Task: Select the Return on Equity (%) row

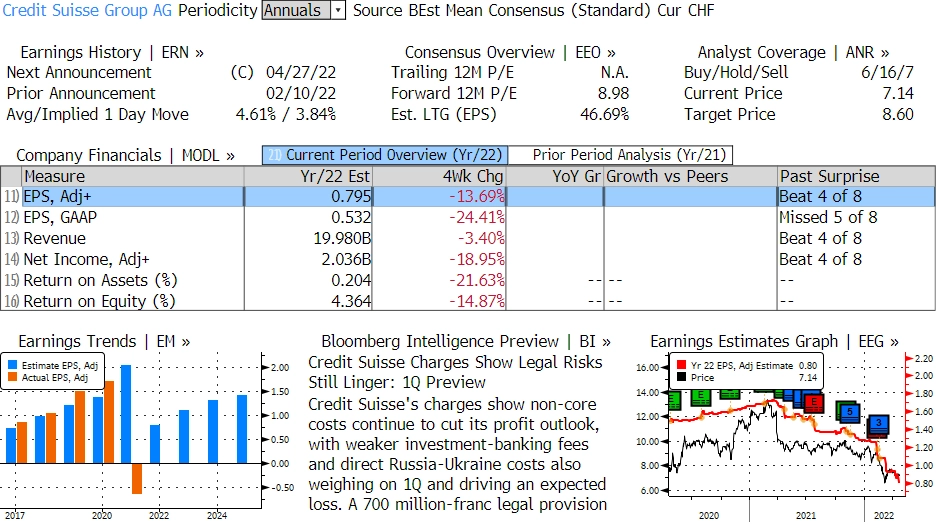Action: coord(467,301)
